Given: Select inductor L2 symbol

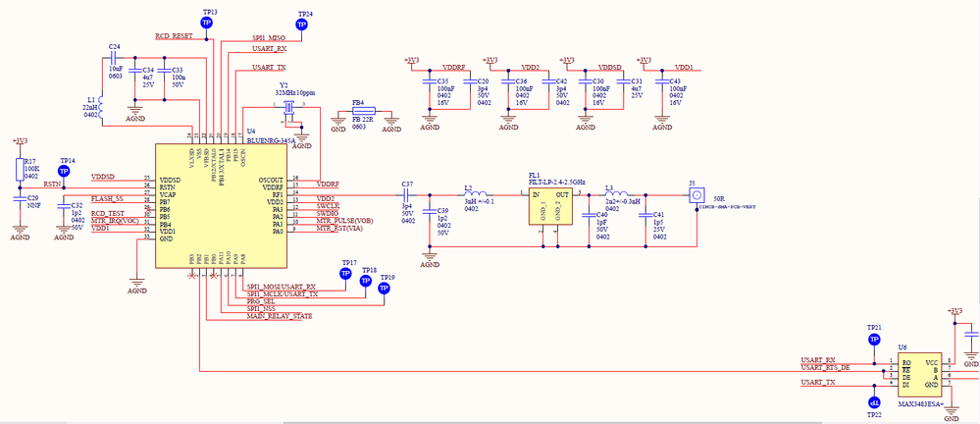Looking at the screenshot, I should tap(477, 195).
